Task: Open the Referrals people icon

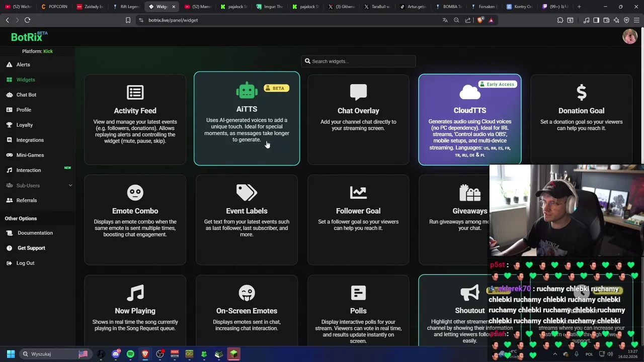Action: (x=10, y=200)
